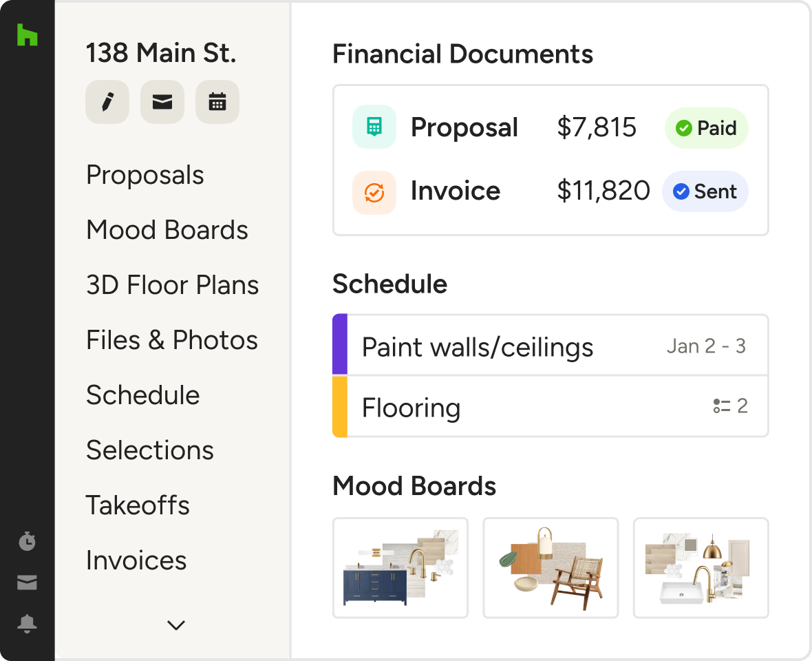Open the calendar icon under 138 Main St.
This screenshot has width=812, height=661.
[217, 103]
